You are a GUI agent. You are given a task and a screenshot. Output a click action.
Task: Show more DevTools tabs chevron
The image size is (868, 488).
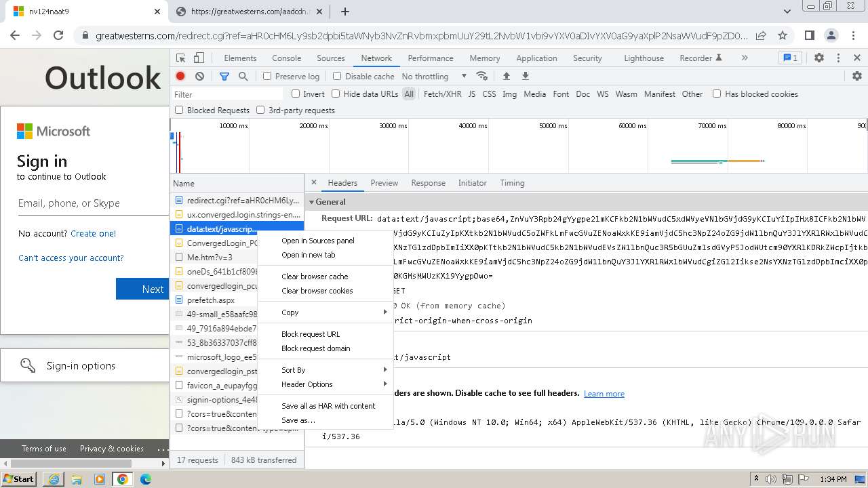745,58
